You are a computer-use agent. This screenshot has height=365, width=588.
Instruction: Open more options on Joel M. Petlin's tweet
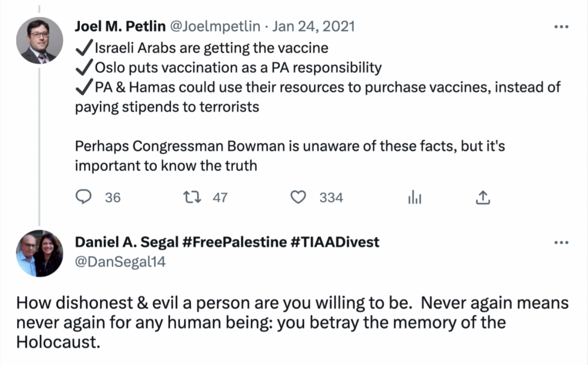tap(561, 26)
